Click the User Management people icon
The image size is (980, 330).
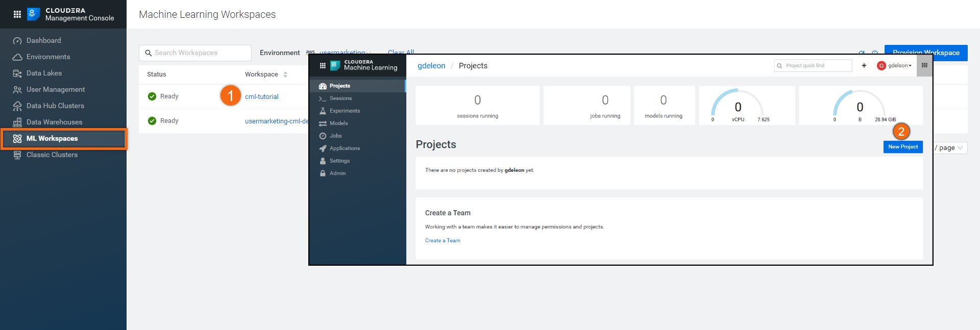pos(17,90)
